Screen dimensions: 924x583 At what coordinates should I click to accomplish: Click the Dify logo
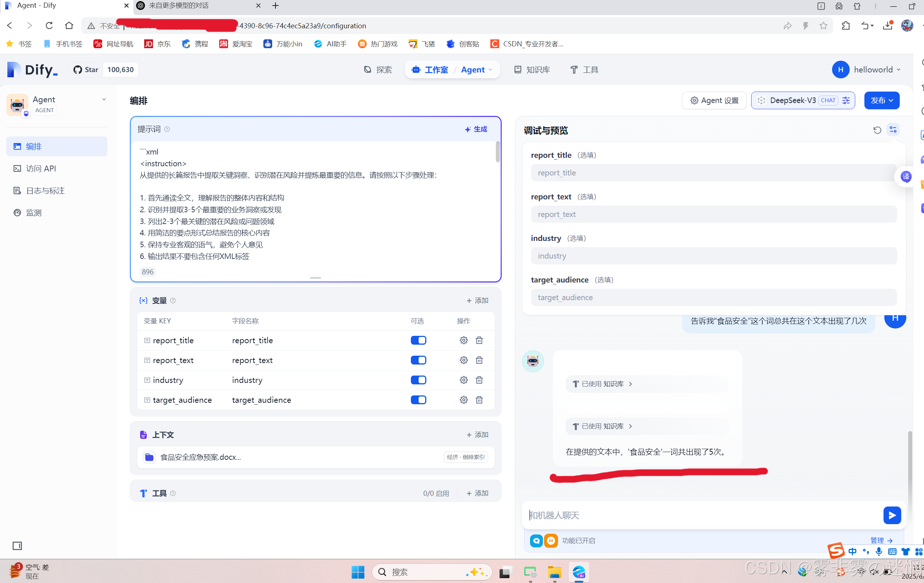[33, 70]
